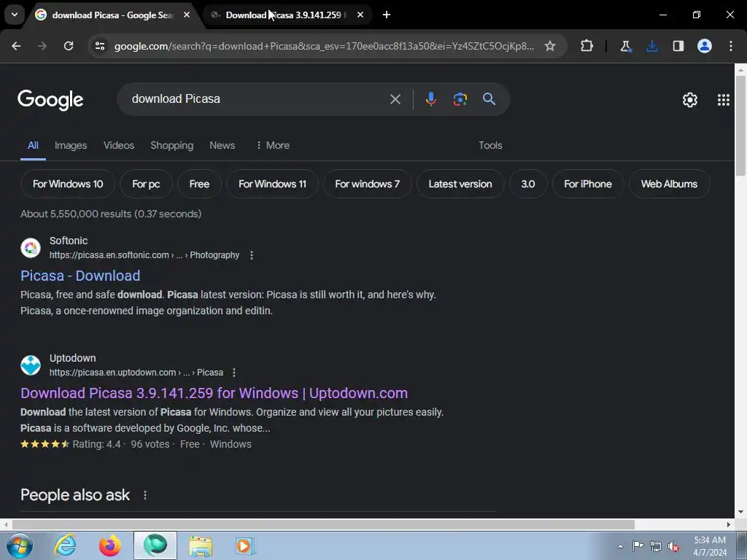Click the download Picasa search input field

[258, 99]
